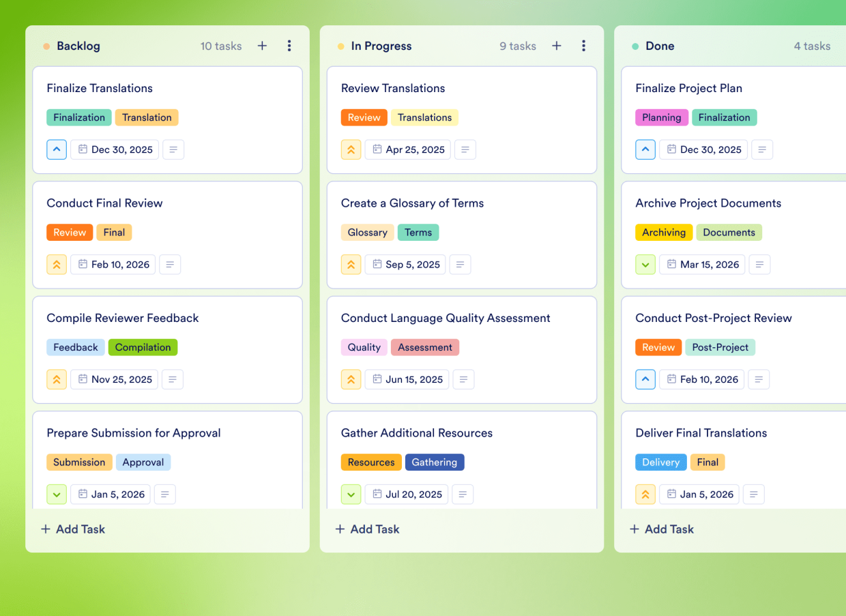Toggle the low-priority icon on Gather Additional Resources
The height and width of the screenshot is (616, 846).
coord(351,494)
